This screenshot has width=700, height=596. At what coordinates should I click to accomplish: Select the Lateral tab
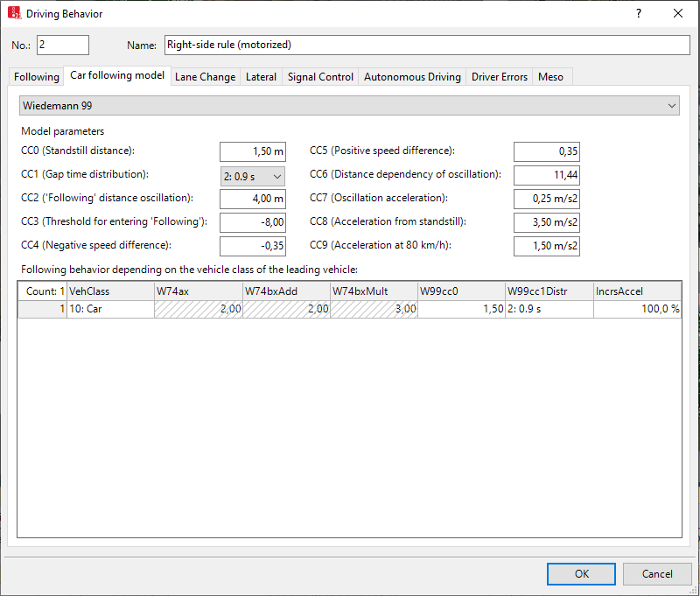click(x=261, y=77)
